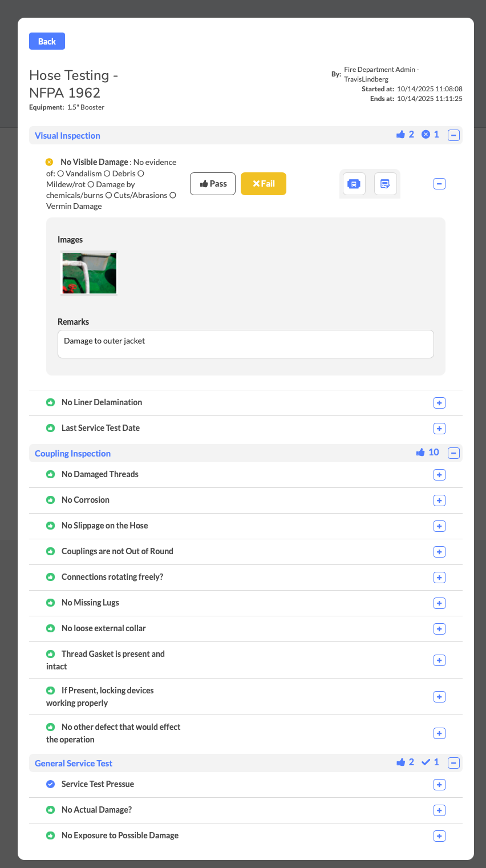Click the checkmark count in General Service Test header
Screen dimensions: 486x868
(x=430, y=762)
